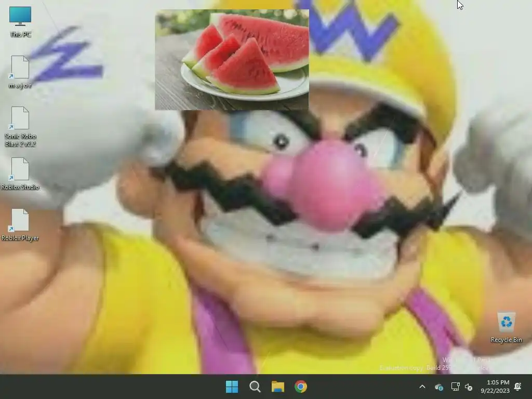Open taskbar Search
532x399 pixels.
(x=255, y=387)
